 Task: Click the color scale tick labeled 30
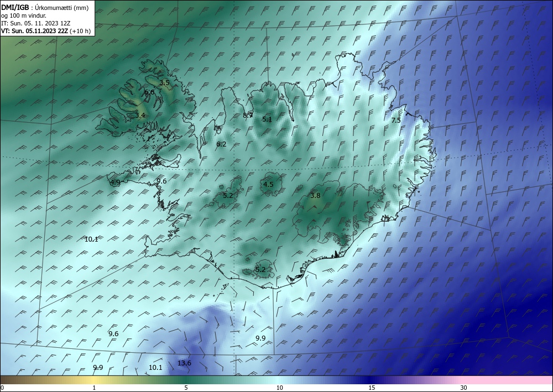[x=463, y=388]
